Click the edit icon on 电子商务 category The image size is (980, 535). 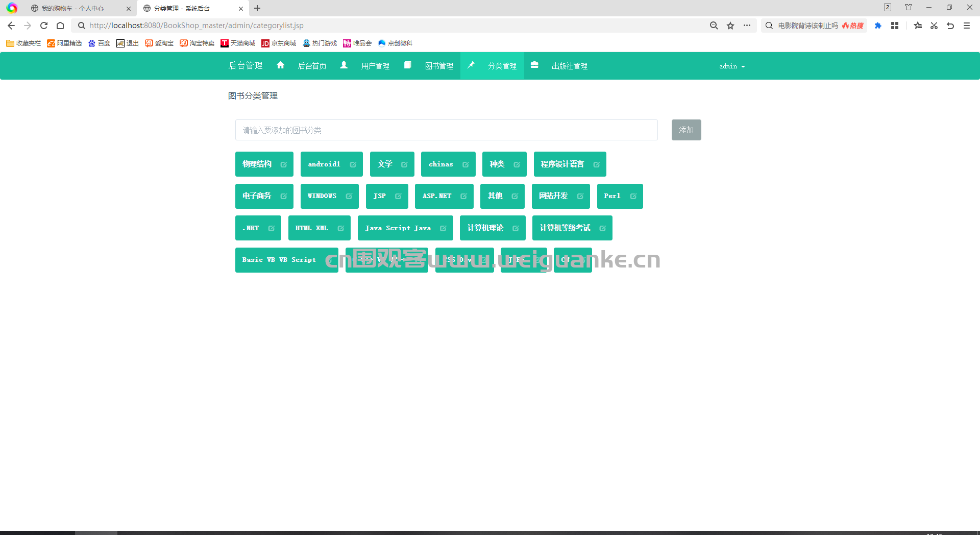click(284, 196)
